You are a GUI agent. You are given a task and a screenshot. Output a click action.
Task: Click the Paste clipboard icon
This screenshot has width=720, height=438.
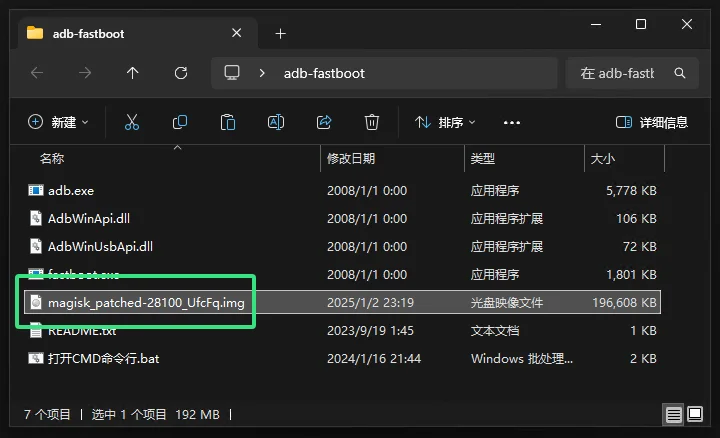(228, 122)
